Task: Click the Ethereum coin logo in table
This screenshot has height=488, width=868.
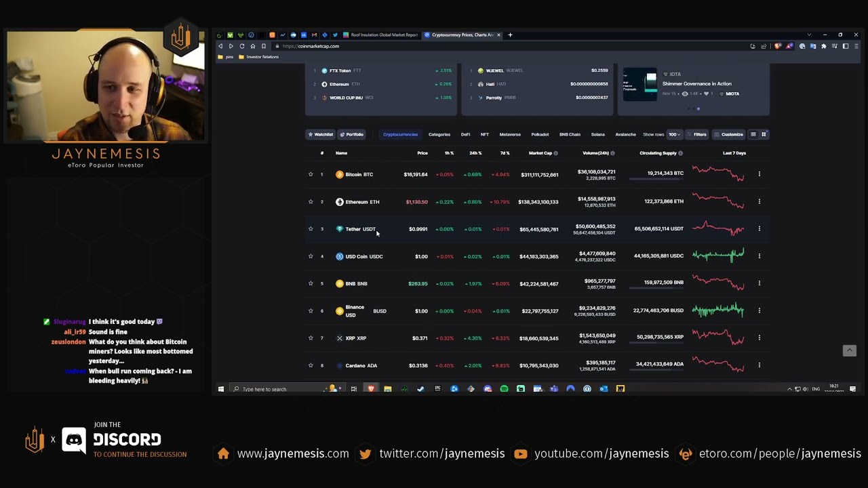Action: click(x=340, y=201)
